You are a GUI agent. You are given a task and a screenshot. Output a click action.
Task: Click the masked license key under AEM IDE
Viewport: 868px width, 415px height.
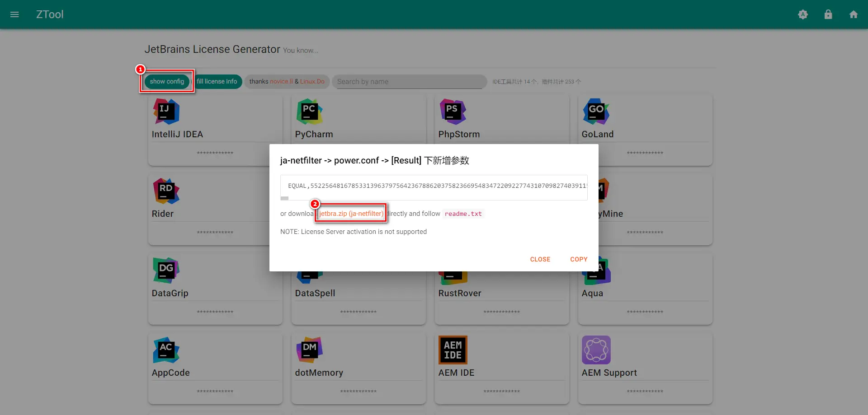(x=502, y=392)
